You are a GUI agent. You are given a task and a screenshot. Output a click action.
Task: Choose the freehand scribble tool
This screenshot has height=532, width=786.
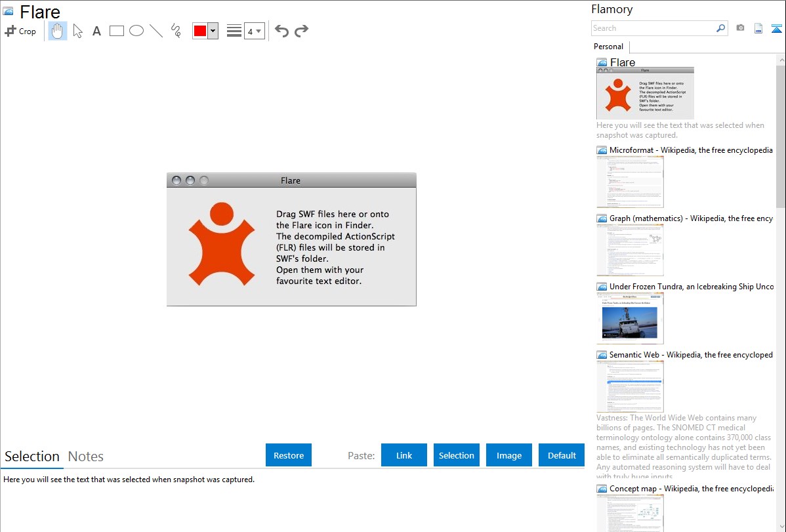click(176, 31)
